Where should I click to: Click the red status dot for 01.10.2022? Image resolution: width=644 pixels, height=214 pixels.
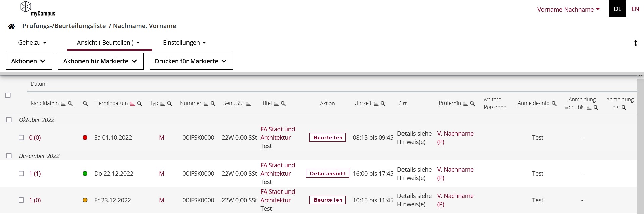click(x=85, y=137)
